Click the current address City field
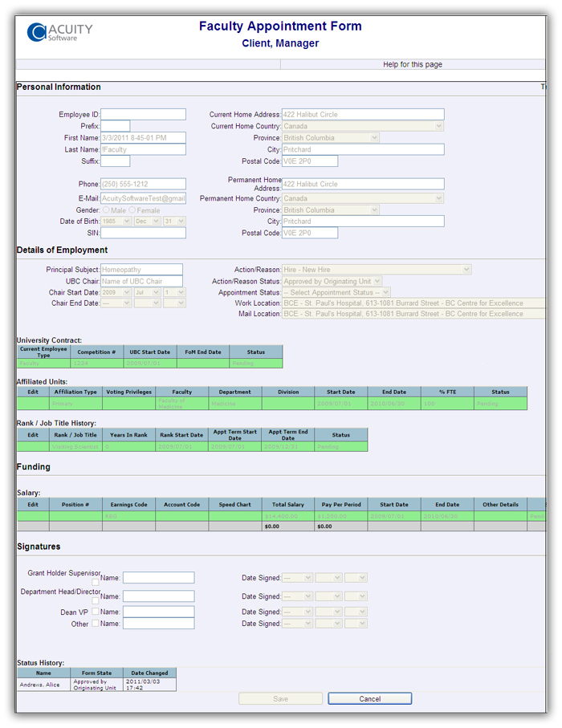The height and width of the screenshot is (728, 562). pos(363,149)
